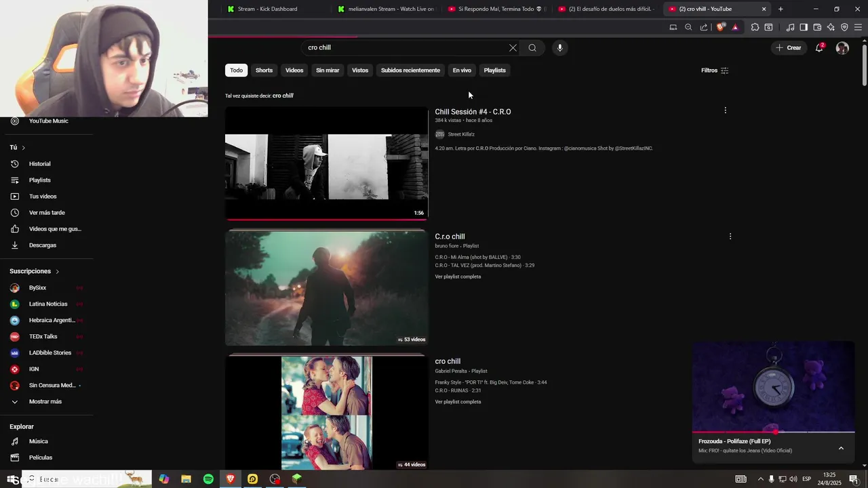
Task: Click the share page arrow icon
Action: tap(704, 27)
